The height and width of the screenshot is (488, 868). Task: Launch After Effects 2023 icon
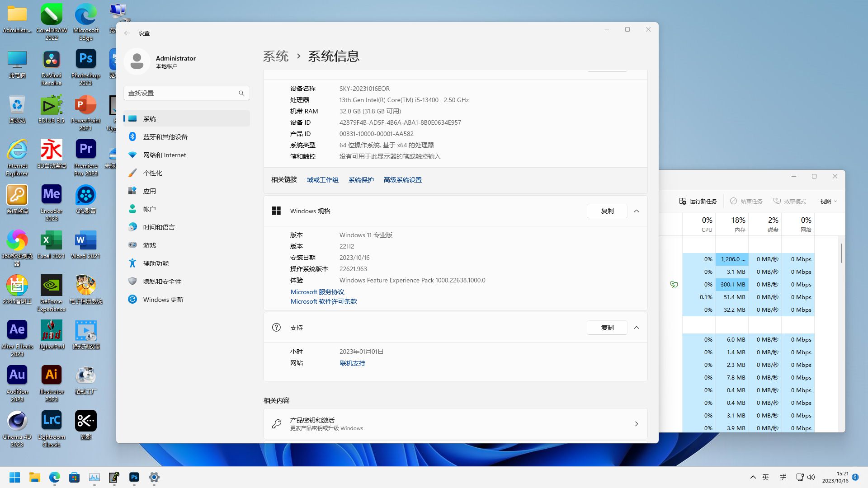click(x=17, y=338)
